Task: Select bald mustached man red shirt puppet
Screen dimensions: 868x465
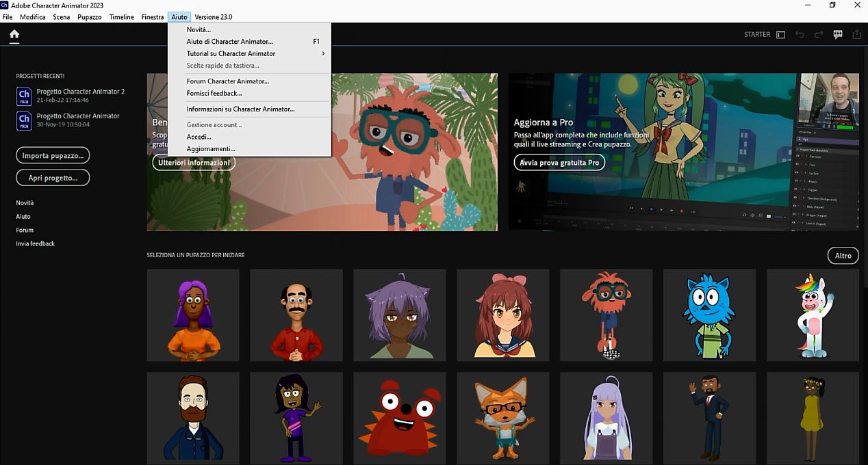Action: click(296, 315)
